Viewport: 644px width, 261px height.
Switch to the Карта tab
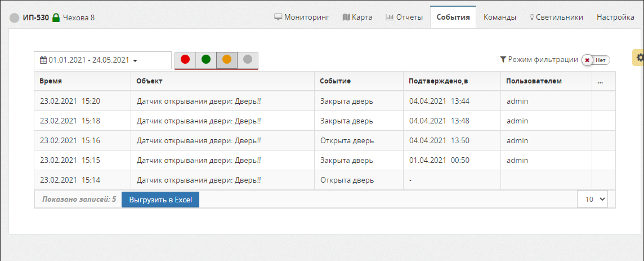coord(357,17)
